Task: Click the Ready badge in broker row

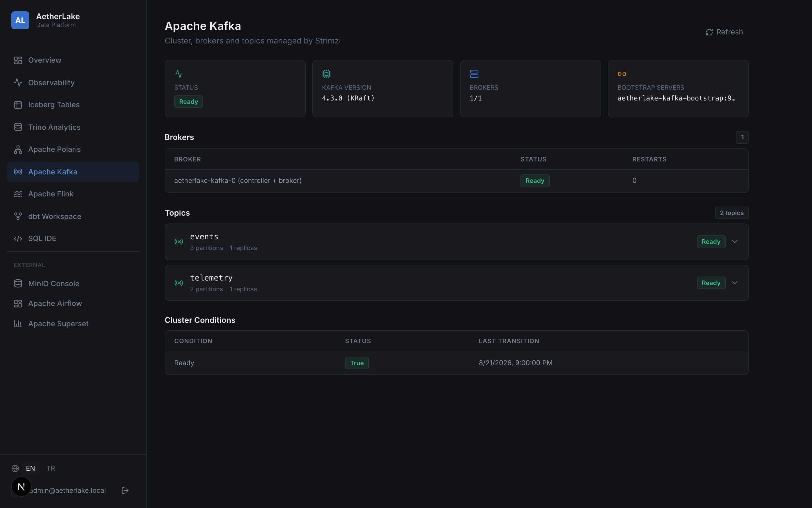Action: point(535,181)
